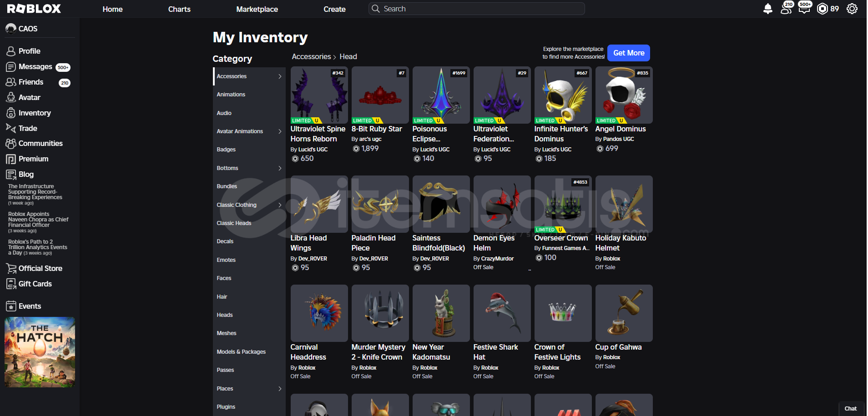
Task: Click the Roblox logo
Action: (x=34, y=9)
